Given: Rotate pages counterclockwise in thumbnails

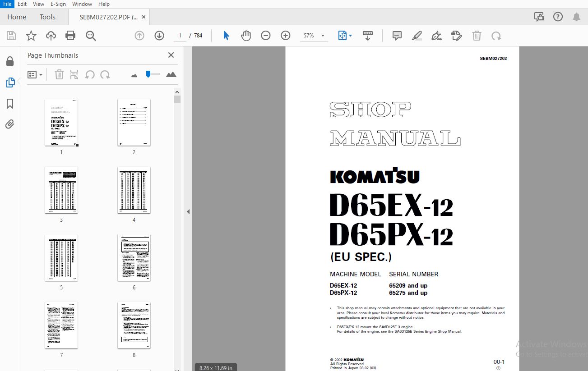Looking at the screenshot, I should point(90,74).
